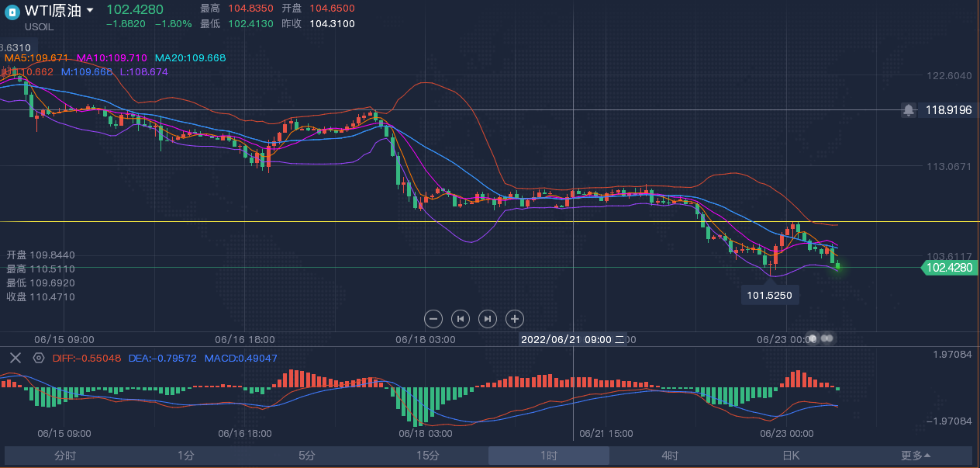The width and height of the screenshot is (980, 468).
Task: Click the MA20:109.668 indicator label
Action: click(191, 58)
